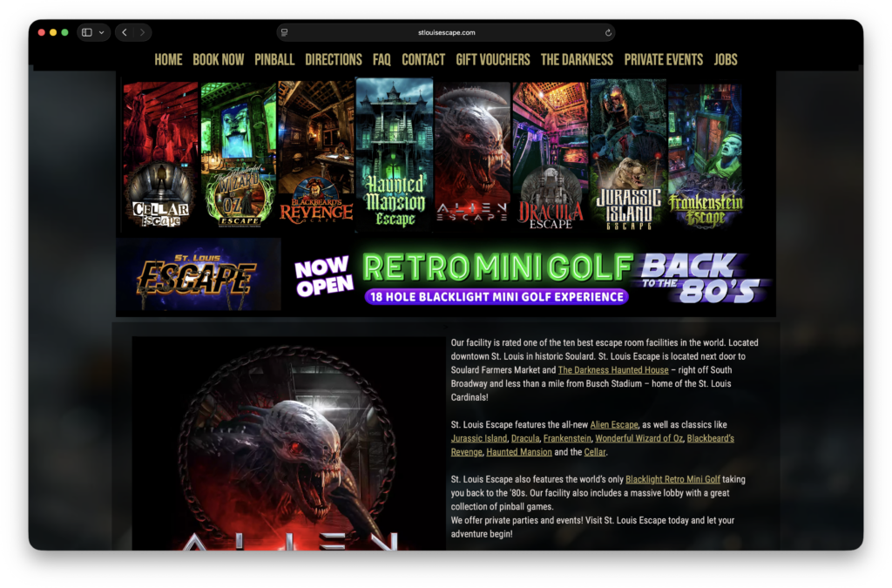
Task: Click the Frankenstein Escape poster image
Action: [705, 155]
